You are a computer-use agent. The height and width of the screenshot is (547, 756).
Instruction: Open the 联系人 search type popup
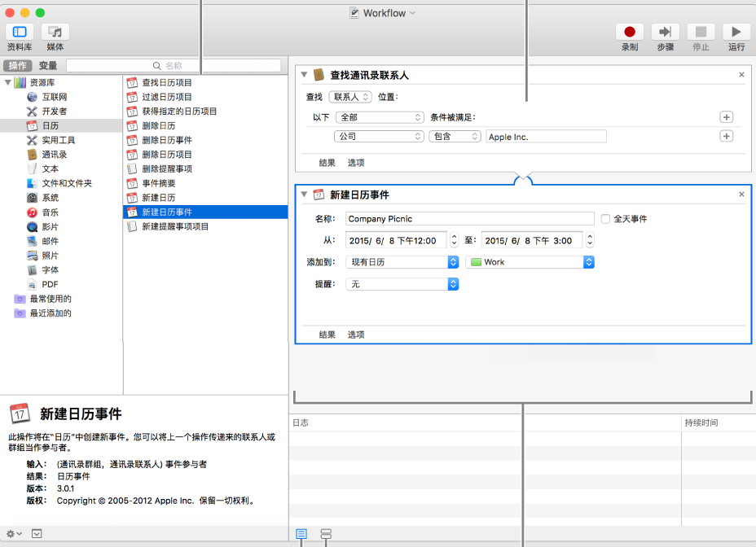[x=350, y=97]
